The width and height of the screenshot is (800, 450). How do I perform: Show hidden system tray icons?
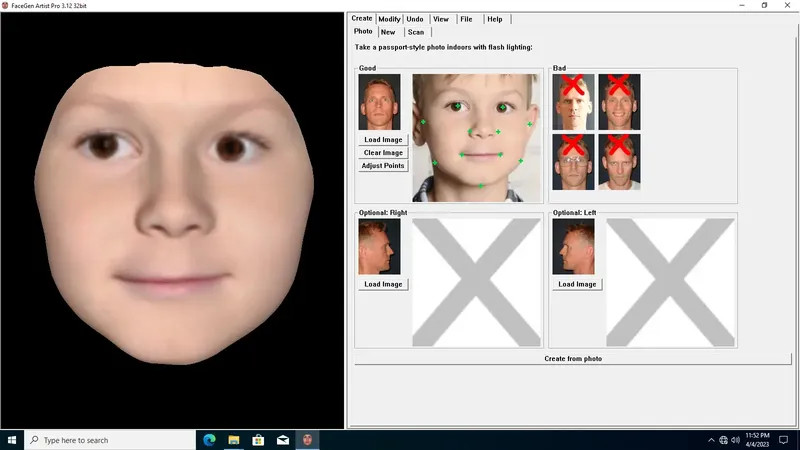point(711,440)
